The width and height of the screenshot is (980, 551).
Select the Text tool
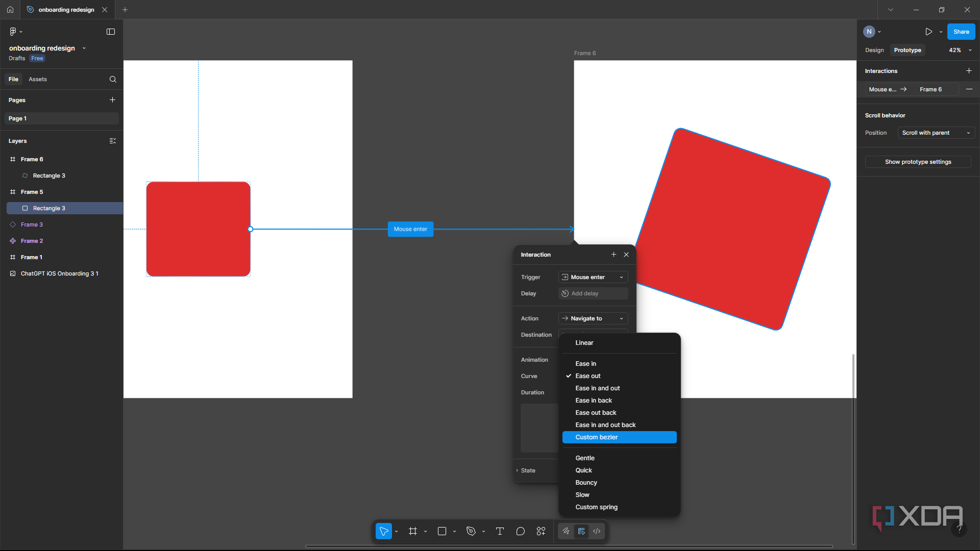pyautogui.click(x=500, y=531)
